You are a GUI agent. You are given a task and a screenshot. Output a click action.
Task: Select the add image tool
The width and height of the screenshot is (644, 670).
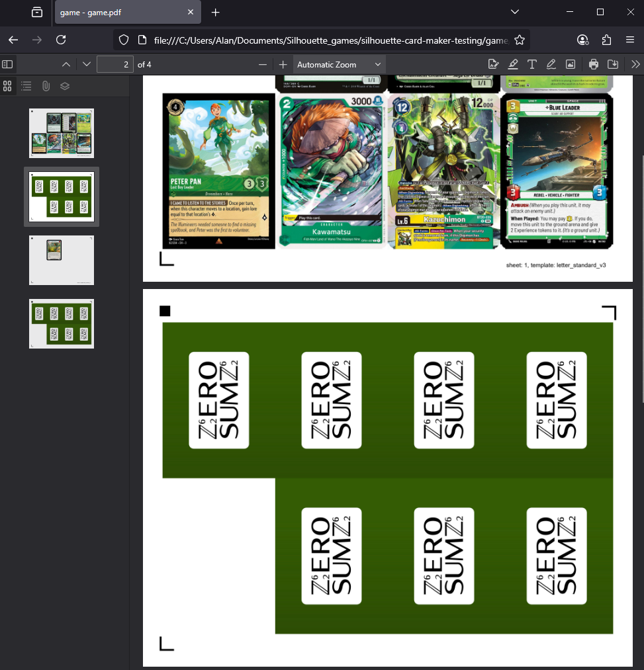click(571, 65)
